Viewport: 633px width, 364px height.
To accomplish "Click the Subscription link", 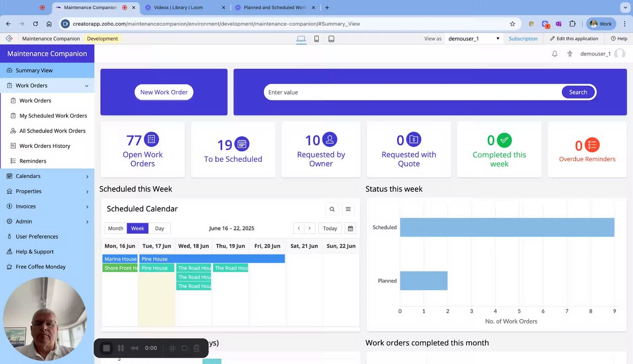I will click(x=523, y=39).
